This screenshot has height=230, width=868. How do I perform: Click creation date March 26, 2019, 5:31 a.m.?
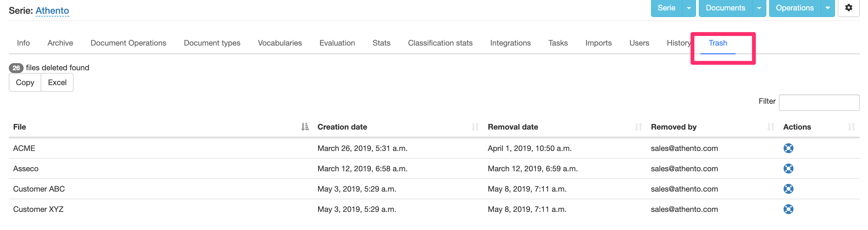coord(362,148)
